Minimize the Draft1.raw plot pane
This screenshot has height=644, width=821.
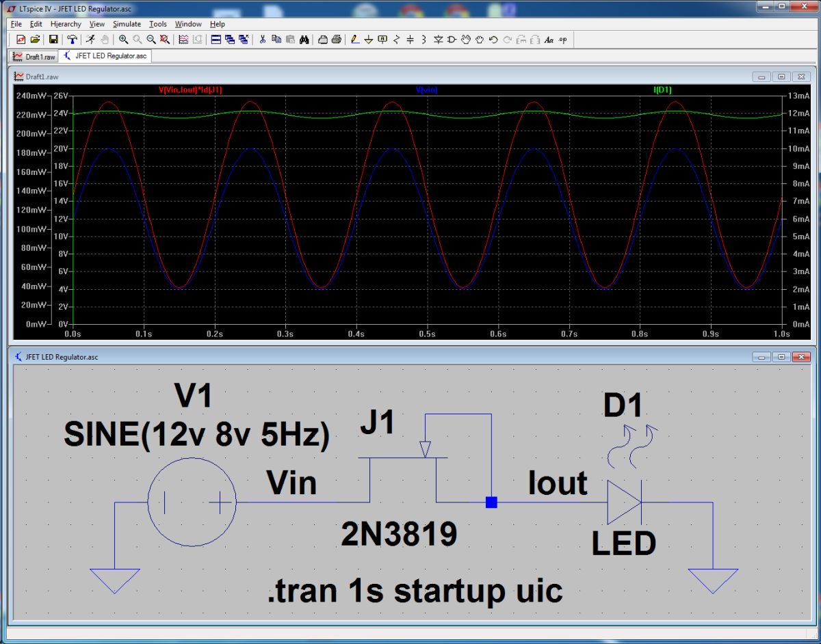click(762, 77)
